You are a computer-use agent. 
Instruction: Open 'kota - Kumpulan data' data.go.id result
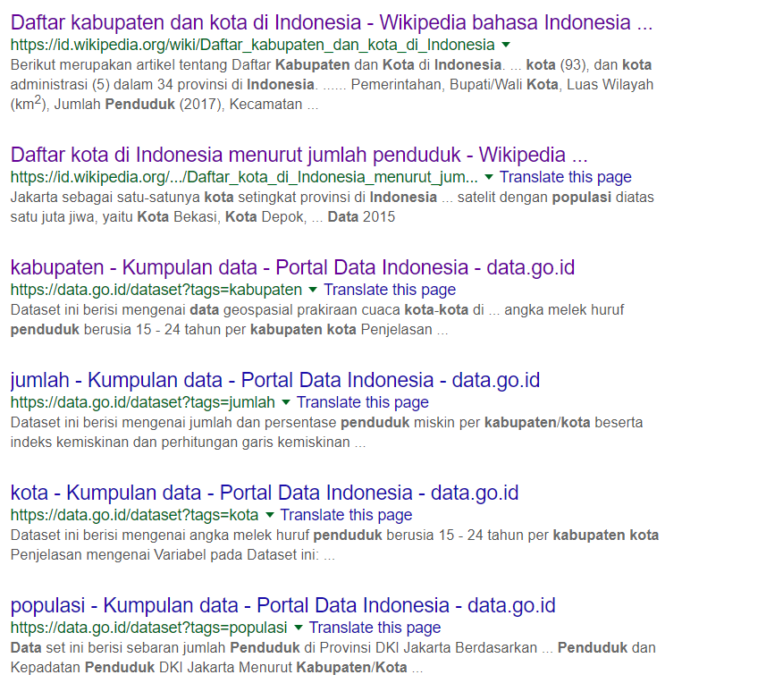pyautogui.click(x=265, y=493)
